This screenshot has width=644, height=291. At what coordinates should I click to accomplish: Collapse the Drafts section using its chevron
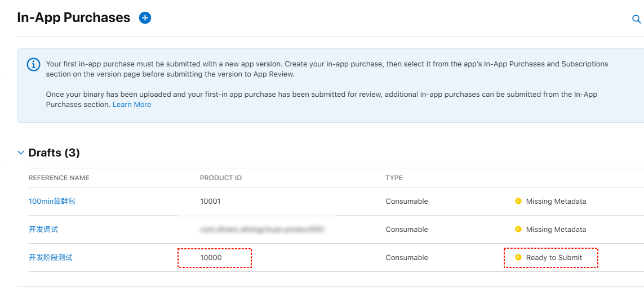coord(21,153)
